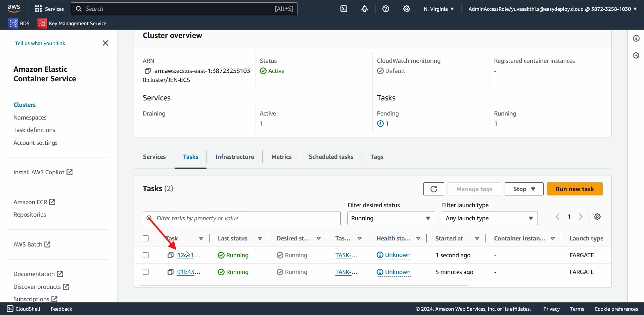Open the Metrics tab

point(281,157)
